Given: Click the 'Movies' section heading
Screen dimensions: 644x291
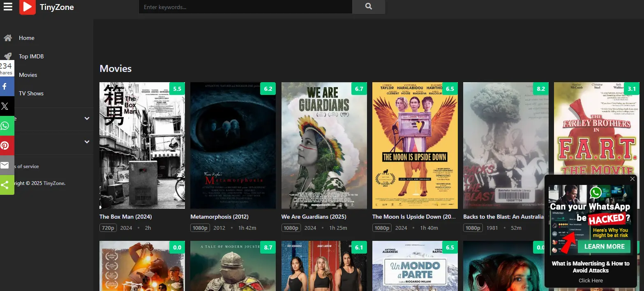Looking at the screenshot, I should pos(115,69).
